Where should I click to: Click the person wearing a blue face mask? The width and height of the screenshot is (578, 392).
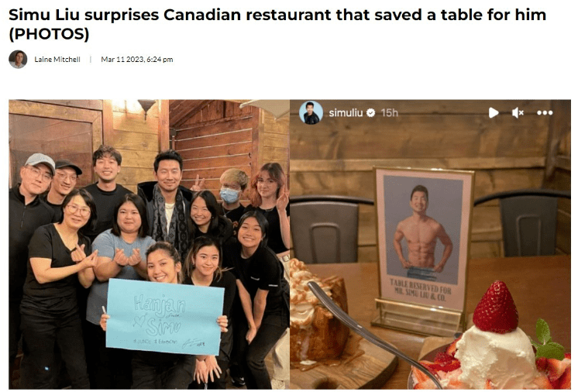click(x=232, y=195)
